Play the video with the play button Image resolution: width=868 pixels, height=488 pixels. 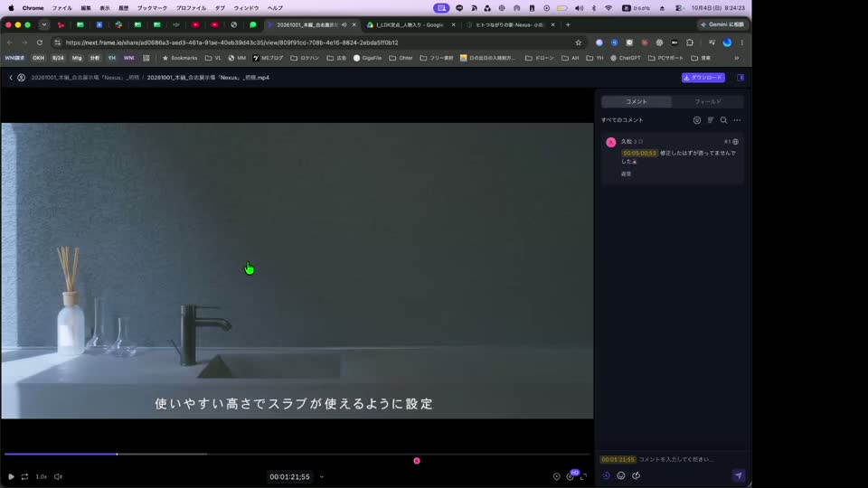pos(11,476)
